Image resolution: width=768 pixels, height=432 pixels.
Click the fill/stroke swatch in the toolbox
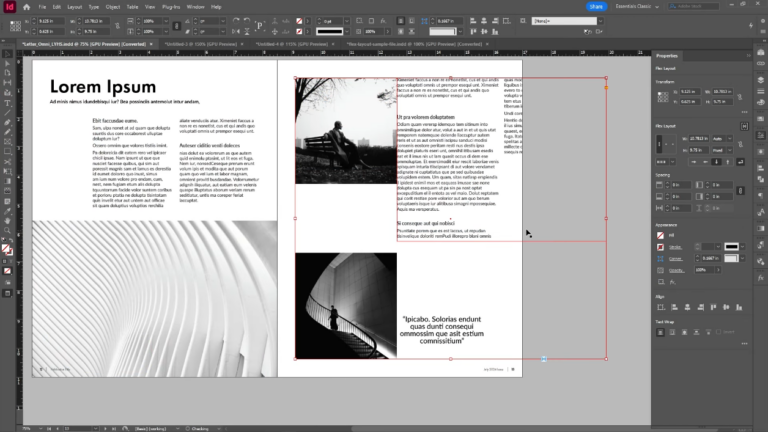[7, 250]
